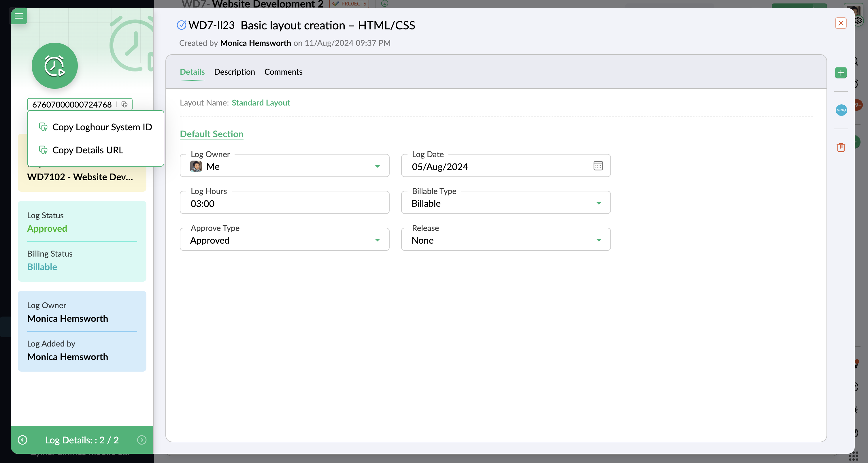This screenshot has height=463, width=868.
Task: Open the Log Date calendar picker
Action: tap(598, 166)
